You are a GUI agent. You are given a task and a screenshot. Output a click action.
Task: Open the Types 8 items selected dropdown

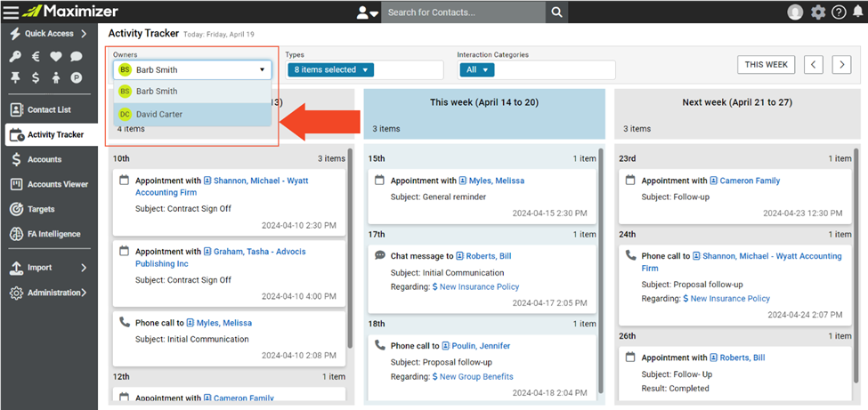330,69
